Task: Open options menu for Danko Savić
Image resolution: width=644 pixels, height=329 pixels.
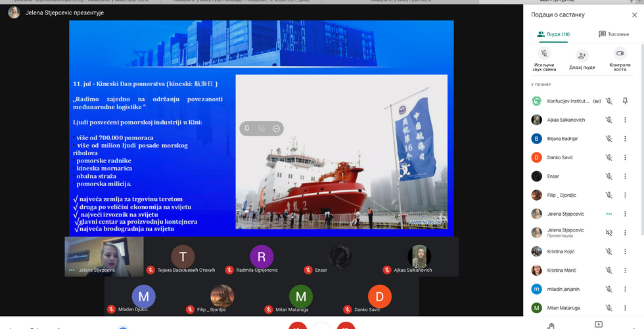Action: (x=625, y=157)
